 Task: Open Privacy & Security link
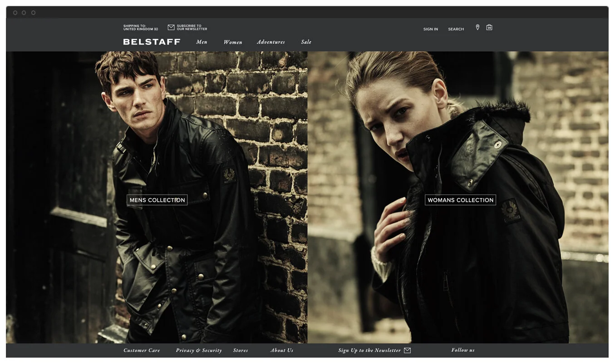click(199, 350)
